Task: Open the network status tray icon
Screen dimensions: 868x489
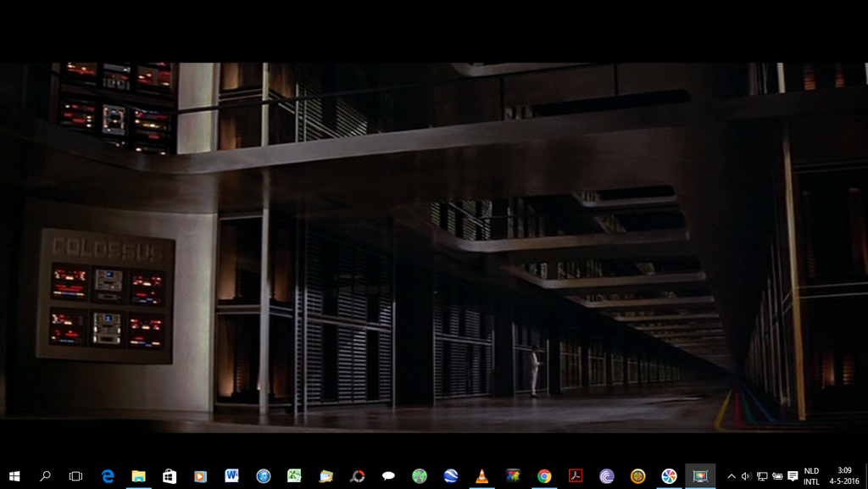Action: pos(762,476)
